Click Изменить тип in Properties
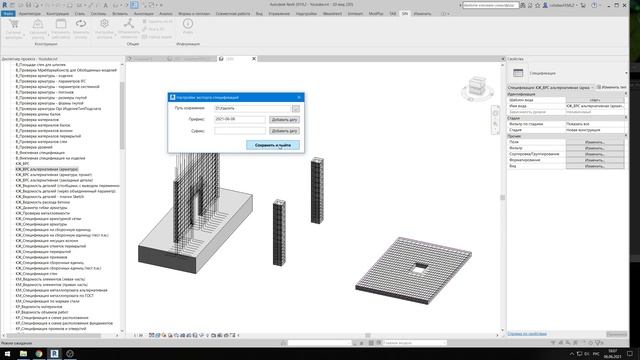The width and height of the screenshot is (640, 360). 611,87
